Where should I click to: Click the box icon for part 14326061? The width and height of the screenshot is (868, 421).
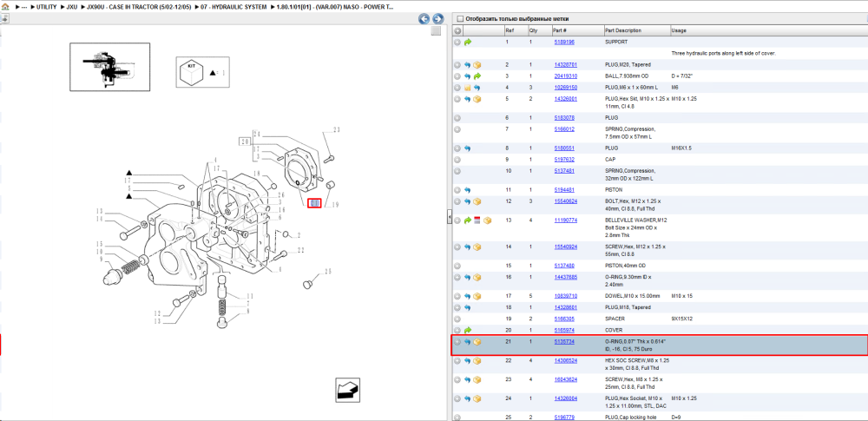477,99
